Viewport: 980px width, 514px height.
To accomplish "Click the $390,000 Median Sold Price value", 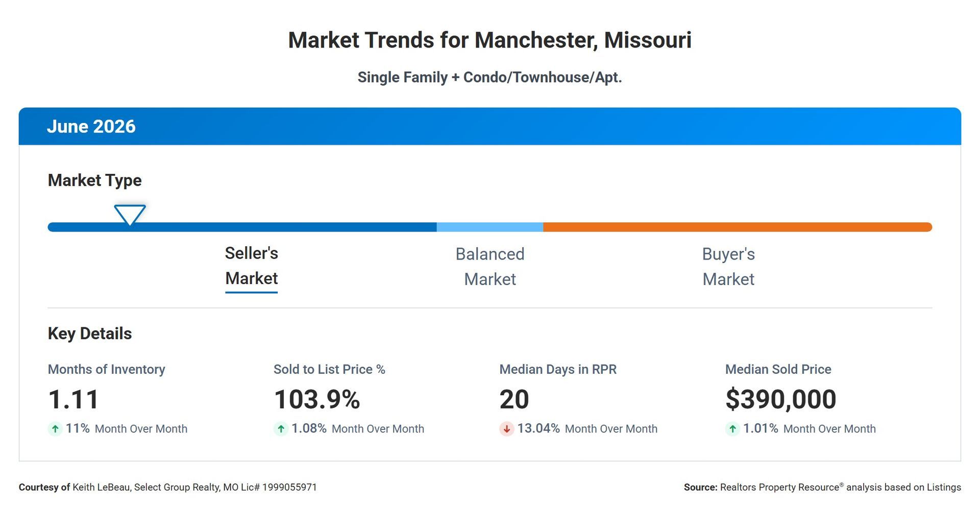I will coord(780,399).
